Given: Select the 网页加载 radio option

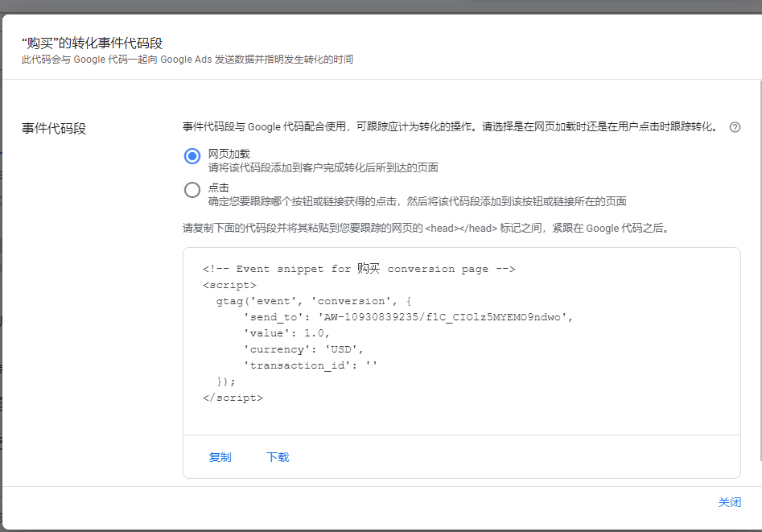Looking at the screenshot, I should click(x=192, y=156).
